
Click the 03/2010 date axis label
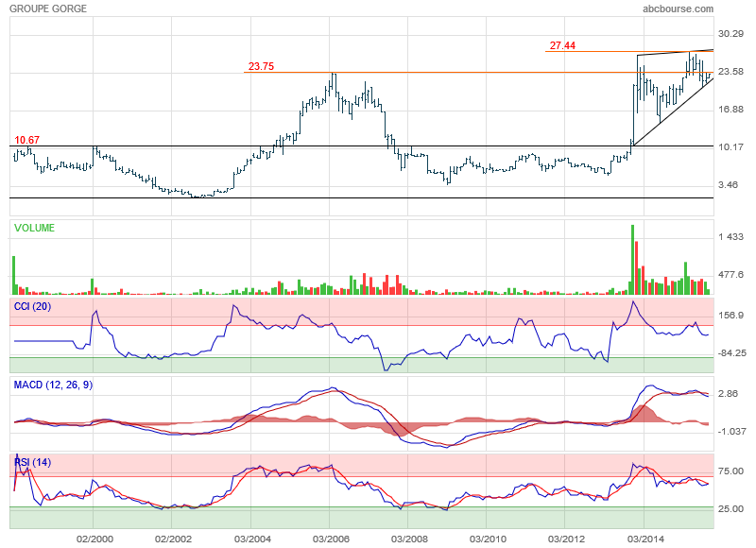pos(488,539)
